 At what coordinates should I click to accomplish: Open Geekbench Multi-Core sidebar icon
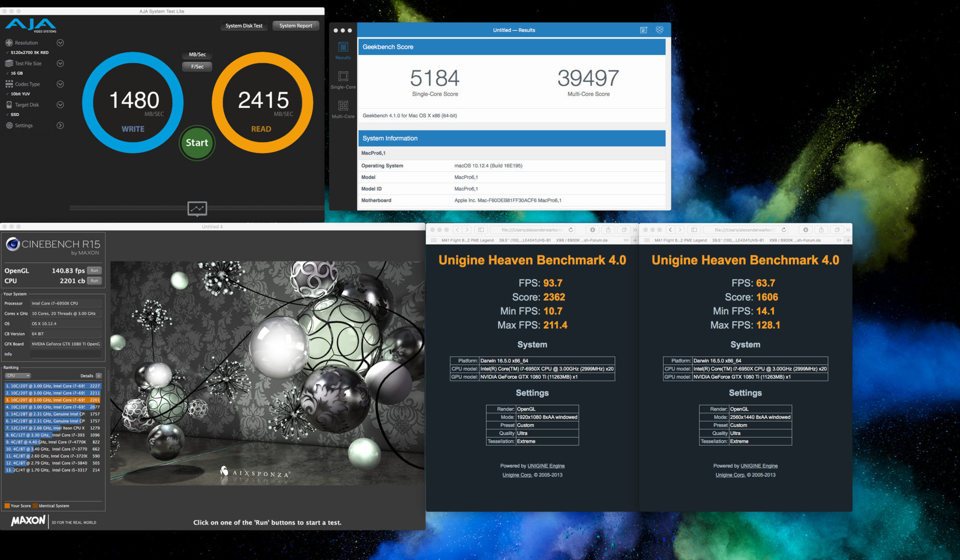[343, 106]
